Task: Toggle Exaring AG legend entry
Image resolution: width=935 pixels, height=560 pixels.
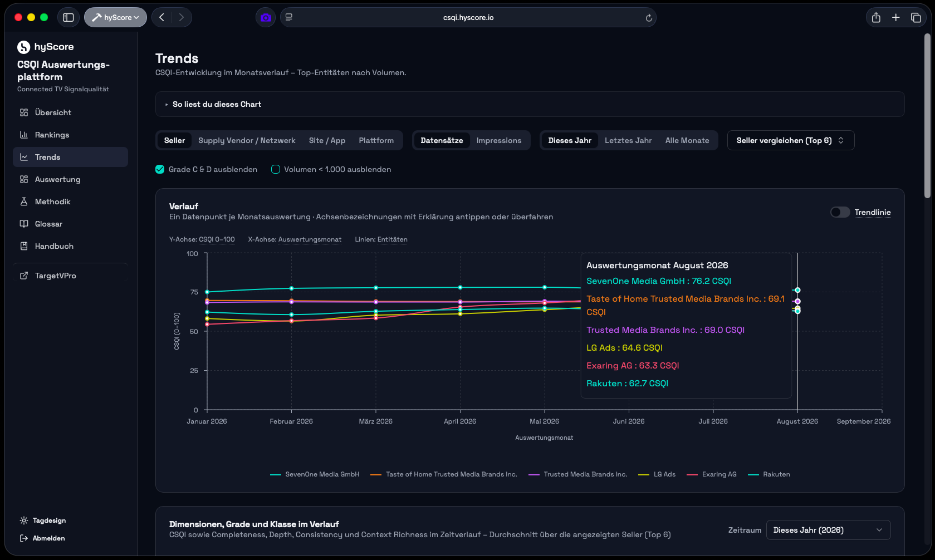Action: pyautogui.click(x=712, y=474)
